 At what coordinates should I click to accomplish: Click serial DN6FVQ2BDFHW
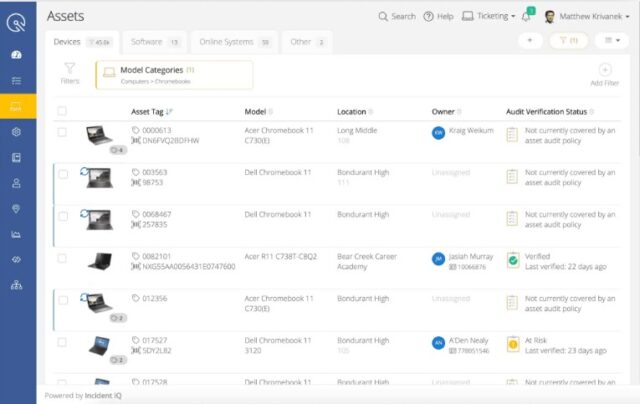coord(171,141)
